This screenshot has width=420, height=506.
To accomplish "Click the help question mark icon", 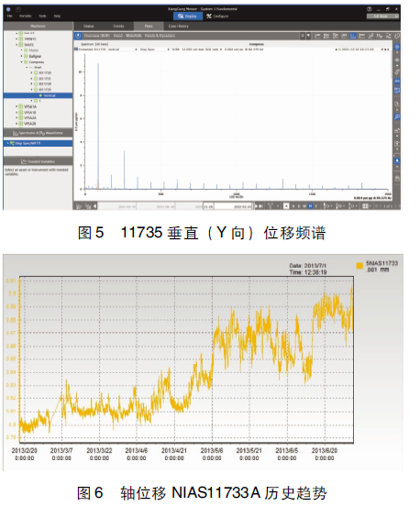I will pos(369,9).
